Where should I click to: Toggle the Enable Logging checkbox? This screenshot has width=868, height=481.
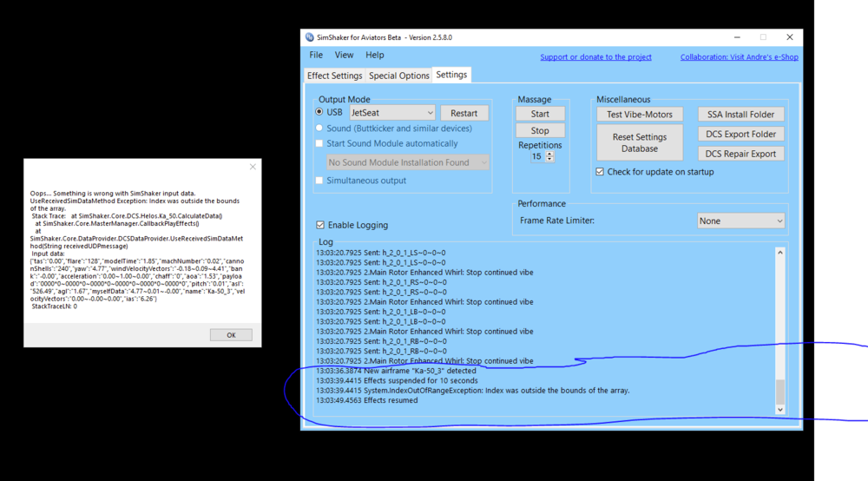(320, 225)
